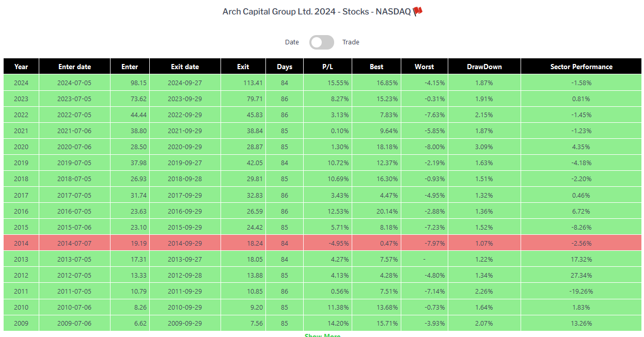Sort by DrawDown column header
Image resolution: width=644 pixels, height=337 pixels.
(x=484, y=67)
